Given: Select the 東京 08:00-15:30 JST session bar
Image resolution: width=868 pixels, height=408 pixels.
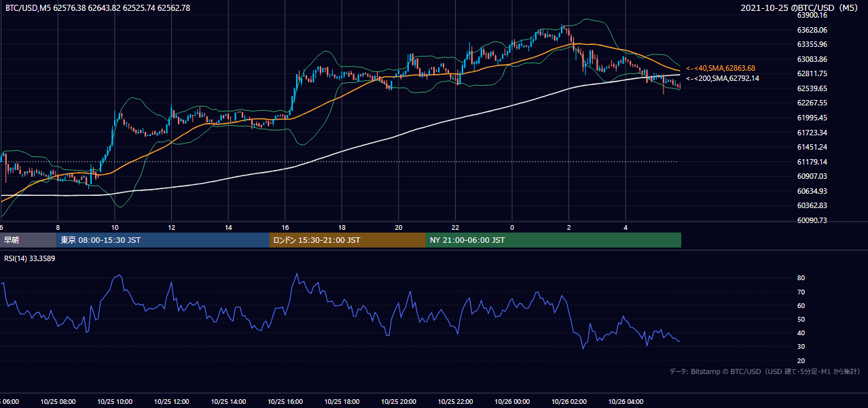Looking at the screenshot, I should pos(163,240).
